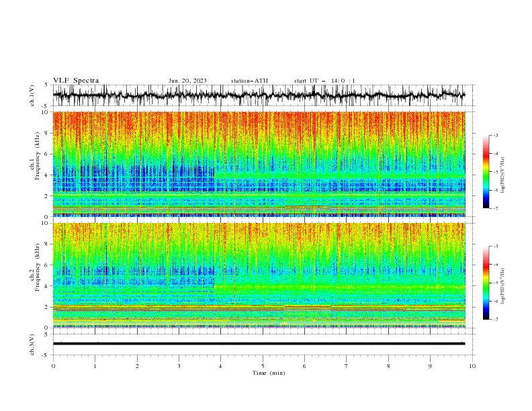Click time axis tick label '3'

click(x=179, y=366)
